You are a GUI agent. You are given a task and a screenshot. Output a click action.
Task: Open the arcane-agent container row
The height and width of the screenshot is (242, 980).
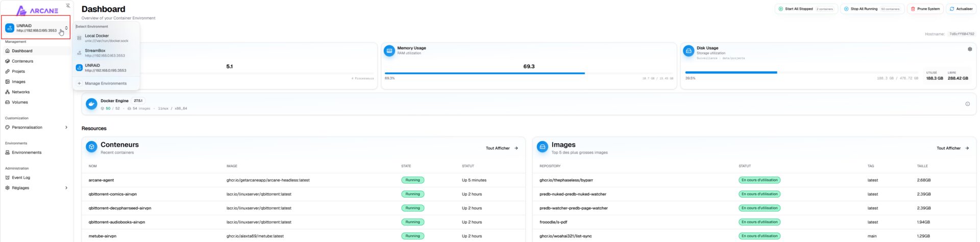(x=101, y=180)
